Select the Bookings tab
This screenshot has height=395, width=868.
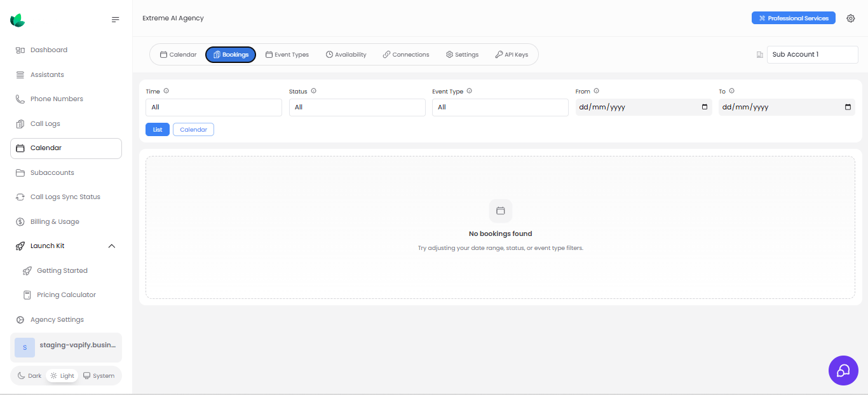[x=231, y=55]
